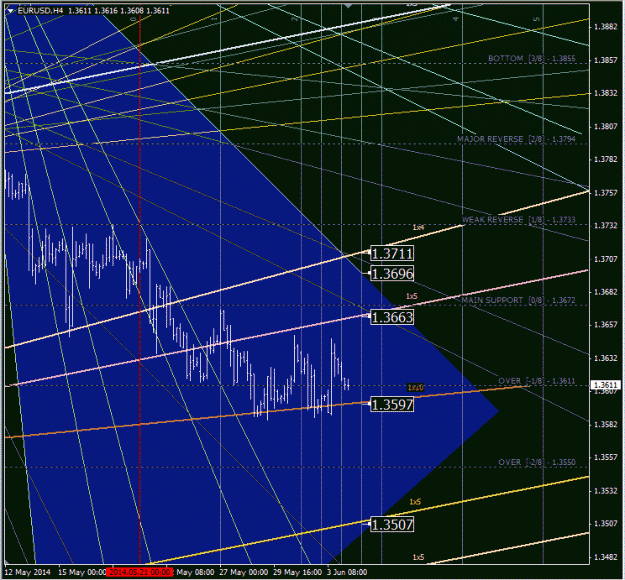
Task: Click the OHLC values 1.3611 1.3616 1.3608 1.3611
Action: (x=119, y=11)
